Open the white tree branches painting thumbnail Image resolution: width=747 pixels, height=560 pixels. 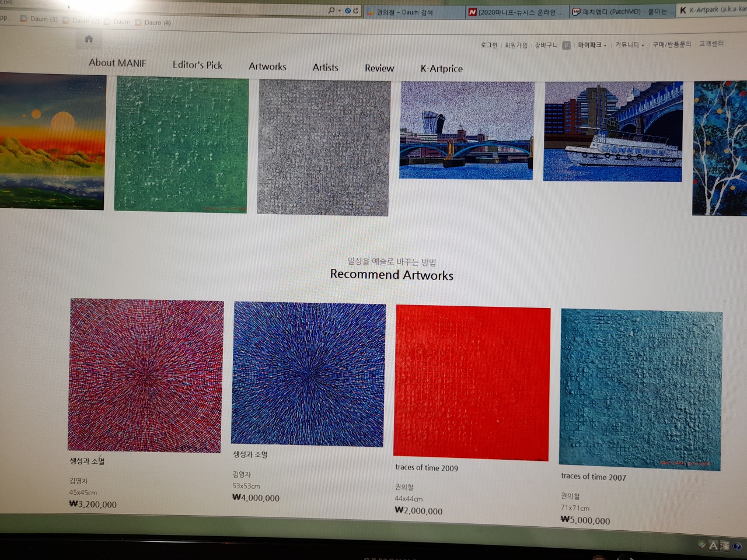(720, 148)
